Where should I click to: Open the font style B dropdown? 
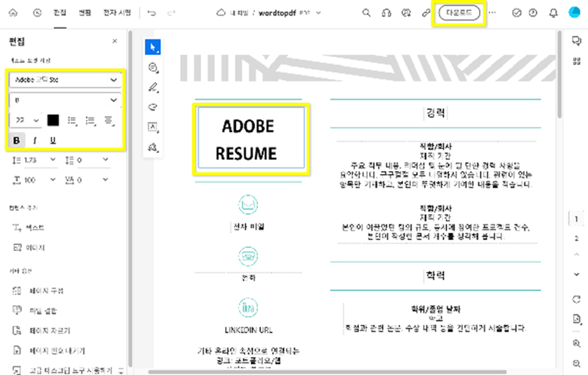(x=65, y=100)
